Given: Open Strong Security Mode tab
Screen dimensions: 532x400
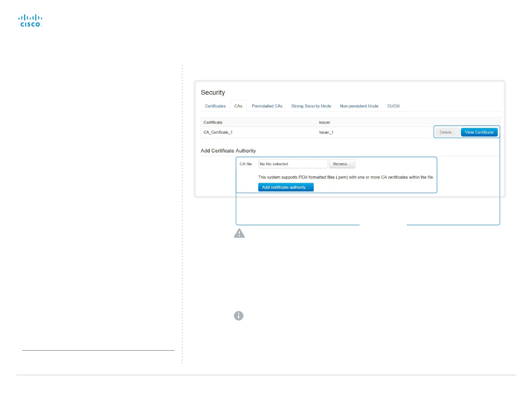Looking at the screenshot, I should 311,106.
